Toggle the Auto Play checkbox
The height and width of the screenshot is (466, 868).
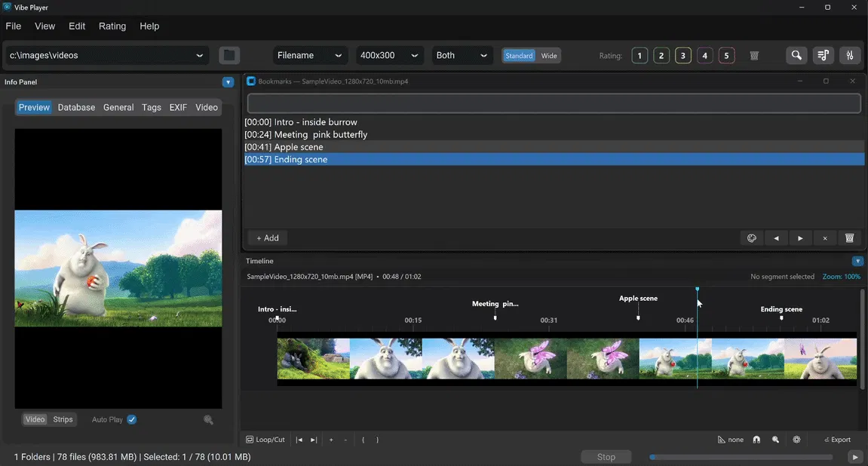click(132, 419)
